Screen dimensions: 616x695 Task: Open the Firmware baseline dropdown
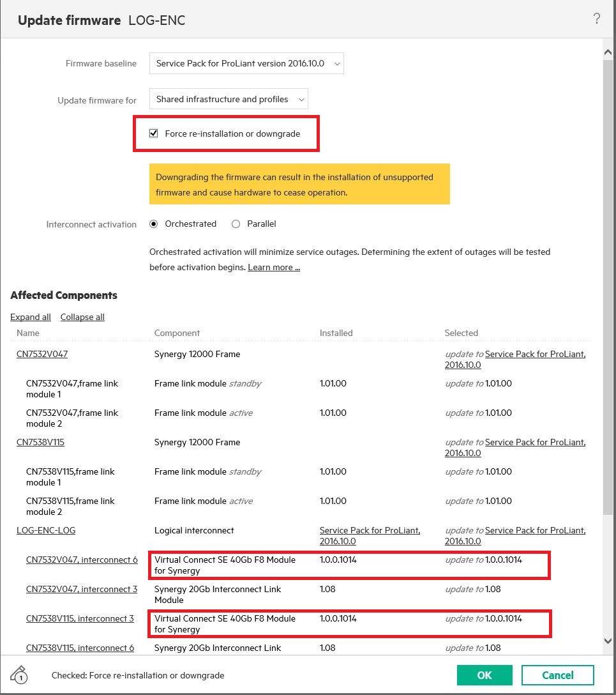coord(246,63)
